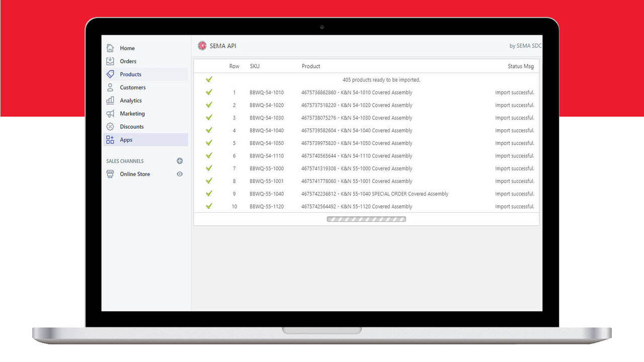644x362 pixels.
Task: Click the SKU column header
Action: (255, 66)
